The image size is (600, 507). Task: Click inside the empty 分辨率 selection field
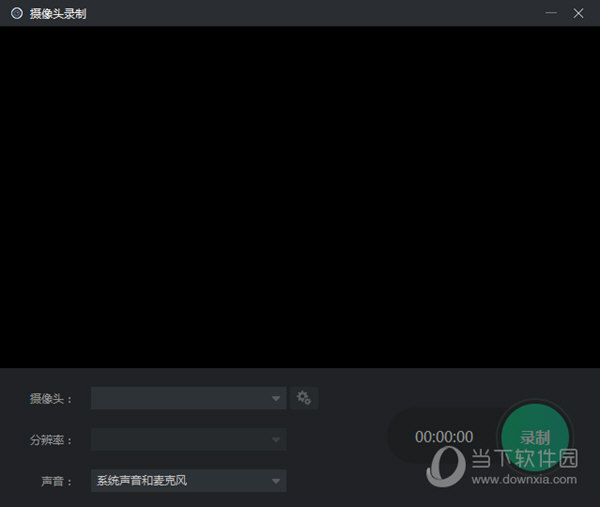180,440
